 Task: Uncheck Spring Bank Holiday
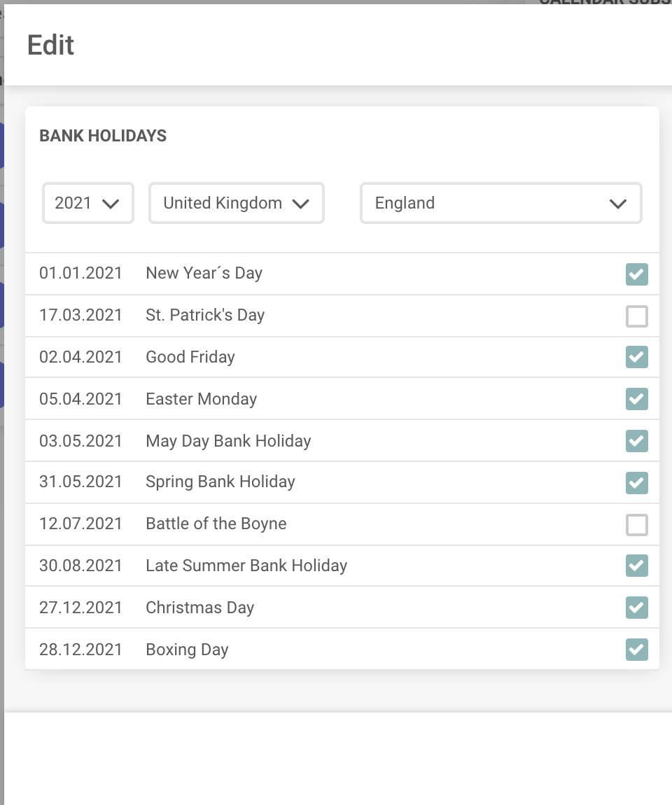636,482
